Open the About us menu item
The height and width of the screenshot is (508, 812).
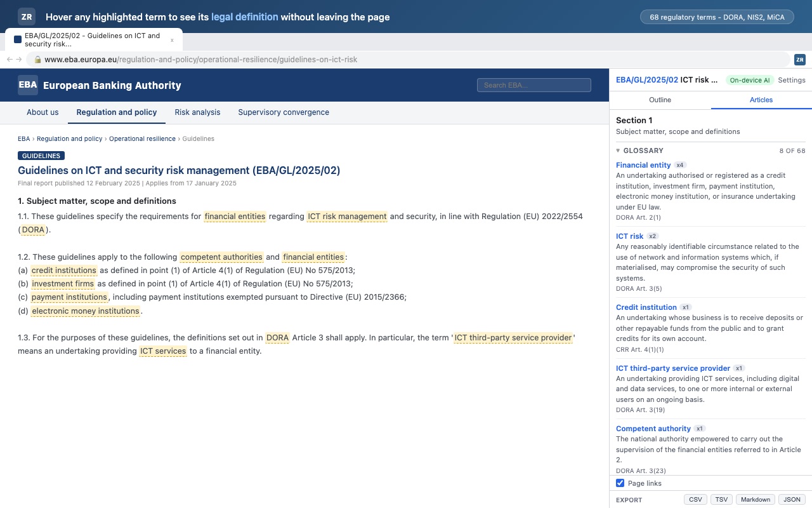click(43, 112)
